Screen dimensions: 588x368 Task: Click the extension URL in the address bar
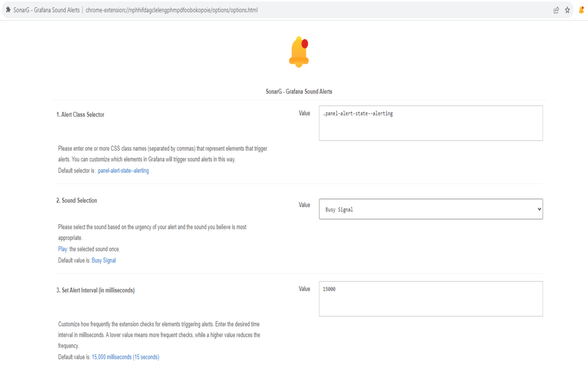tap(171, 10)
